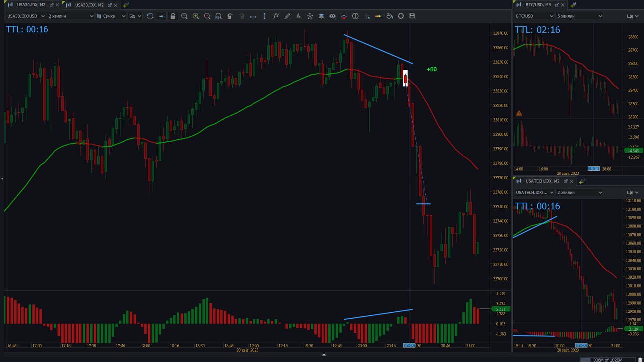Click the zoom-to-time magnifier with clock icon
The height and width of the screenshot is (362, 644).
pos(184,16)
